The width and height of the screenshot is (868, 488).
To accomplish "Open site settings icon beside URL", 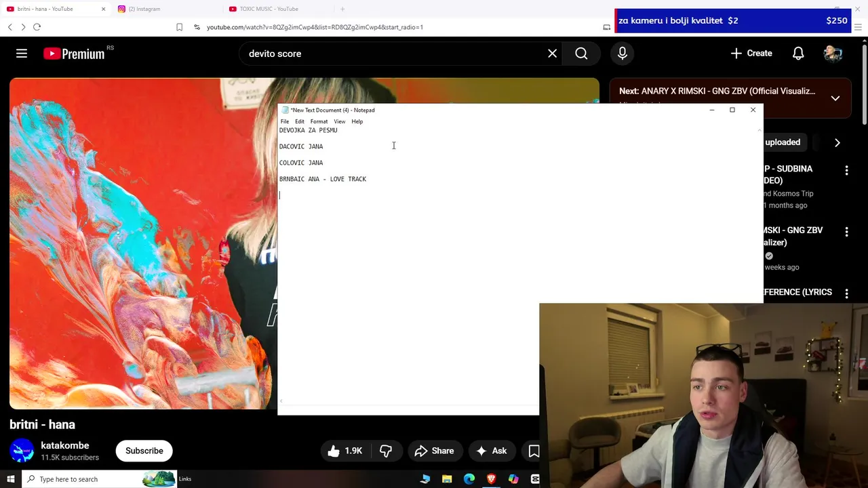I will point(197,27).
